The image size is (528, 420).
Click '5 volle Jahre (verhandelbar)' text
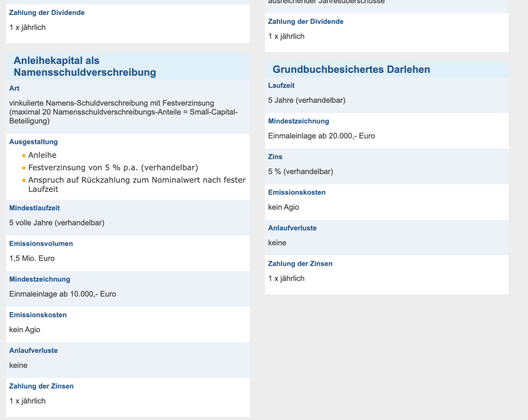click(x=57, y=223)
